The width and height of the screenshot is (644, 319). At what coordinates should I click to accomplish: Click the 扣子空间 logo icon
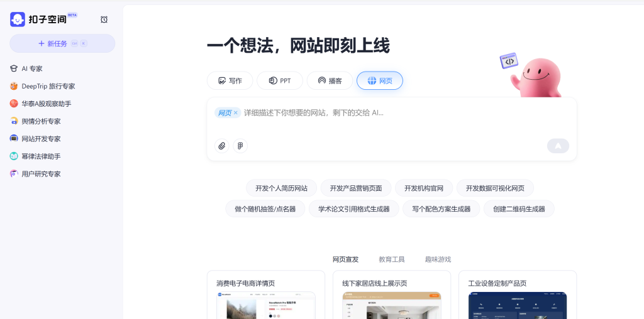point(18,19)
